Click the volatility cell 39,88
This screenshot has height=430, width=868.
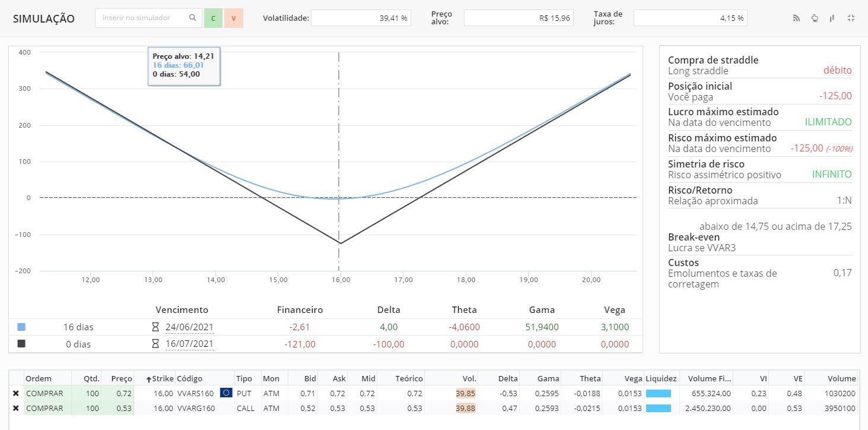coord(466,408)
